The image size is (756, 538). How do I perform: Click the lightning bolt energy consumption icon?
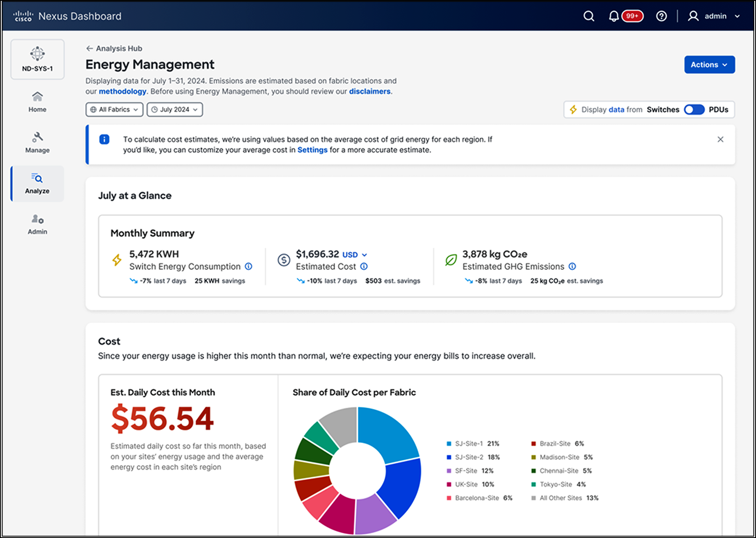[x=117, y=260]
